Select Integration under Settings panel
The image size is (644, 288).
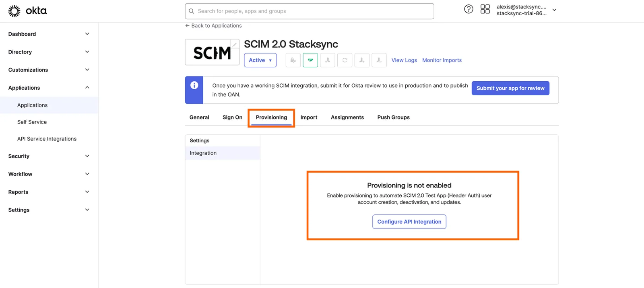[x=223, y=153]
